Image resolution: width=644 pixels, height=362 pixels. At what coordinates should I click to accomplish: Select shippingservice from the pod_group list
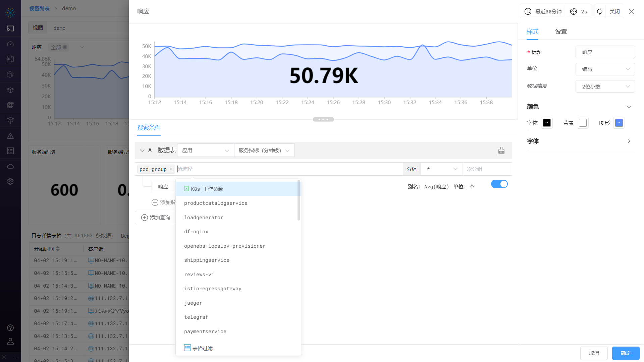click(207, 260)
